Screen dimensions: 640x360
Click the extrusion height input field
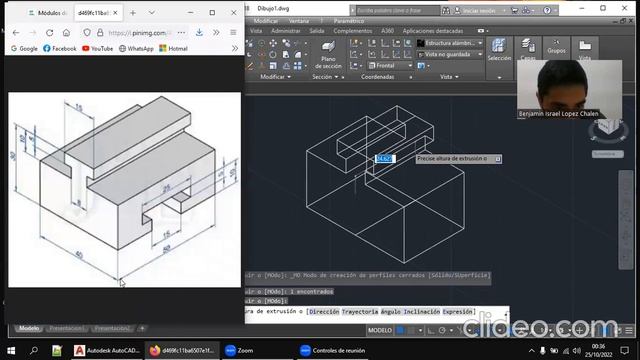click(385, 158)
